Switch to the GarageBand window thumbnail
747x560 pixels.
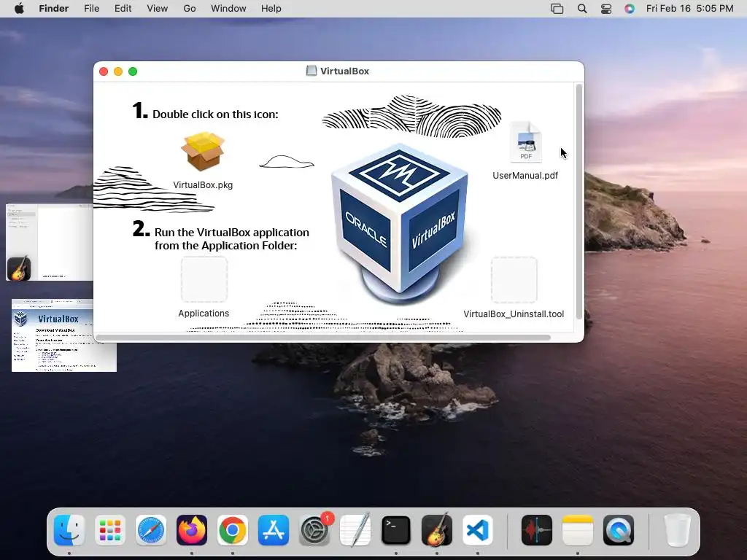click(x=49, y=242)
